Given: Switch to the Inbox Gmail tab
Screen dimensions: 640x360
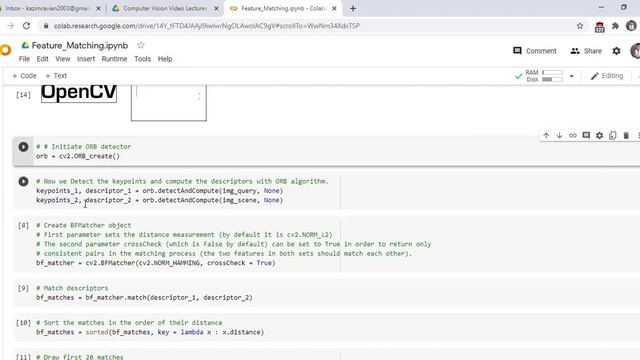Looking at the screenshot, I should (47, 8).
